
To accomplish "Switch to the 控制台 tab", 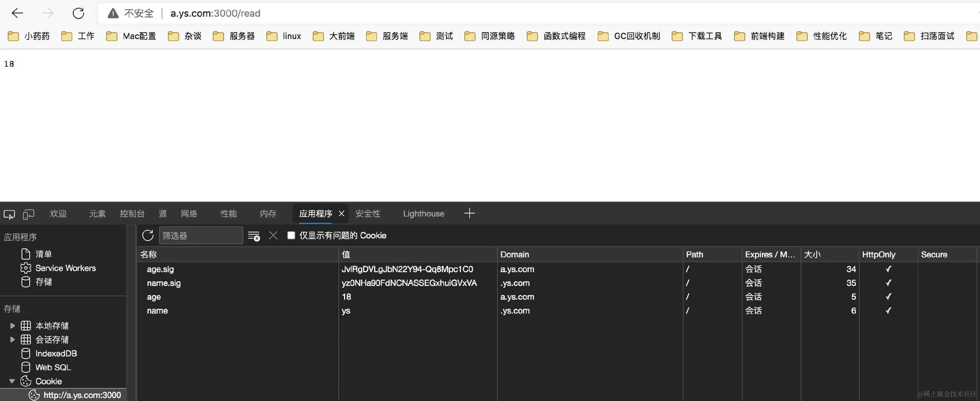I will click(132, 213).
